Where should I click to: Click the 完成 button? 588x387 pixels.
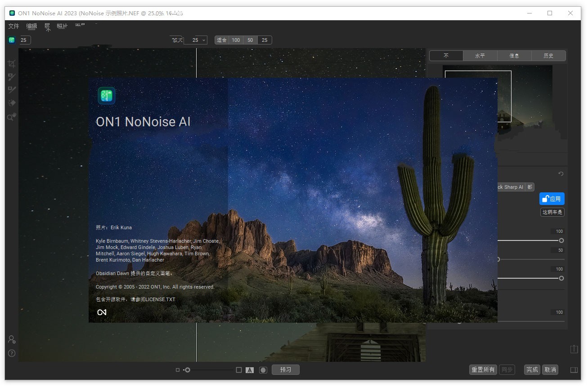532,370
